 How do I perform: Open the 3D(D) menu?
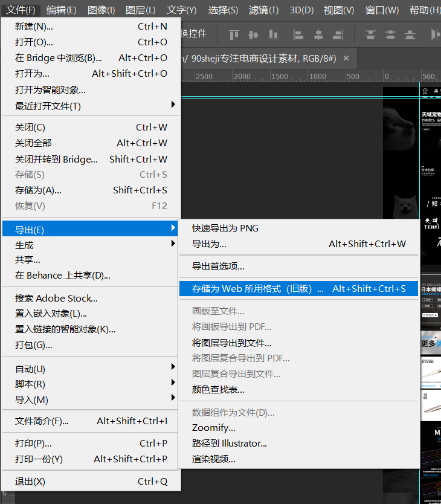[x=301, y=10]
